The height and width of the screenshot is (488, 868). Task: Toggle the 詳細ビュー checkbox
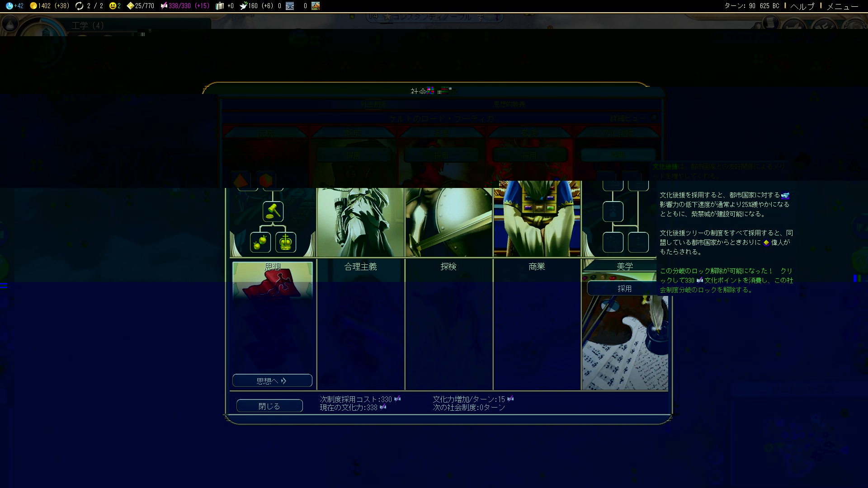(653, 118)
